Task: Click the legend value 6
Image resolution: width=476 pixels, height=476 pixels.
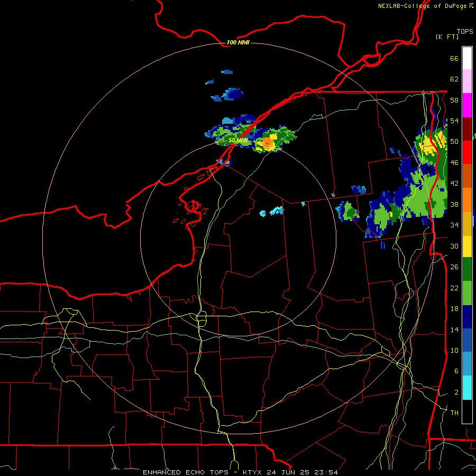Action: click(456, 371)
